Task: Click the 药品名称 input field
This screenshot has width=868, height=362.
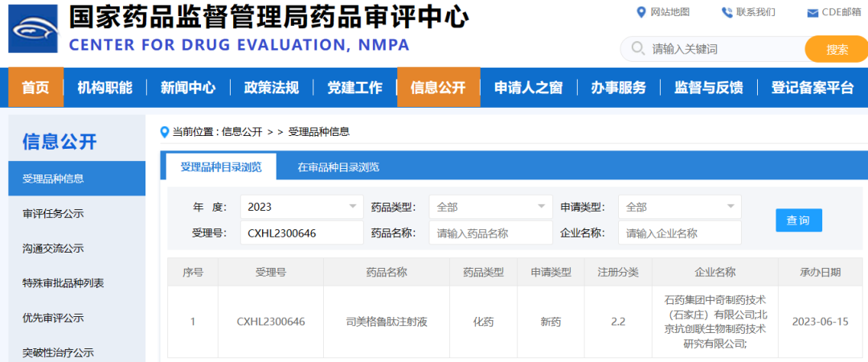Action: (490, 232)
